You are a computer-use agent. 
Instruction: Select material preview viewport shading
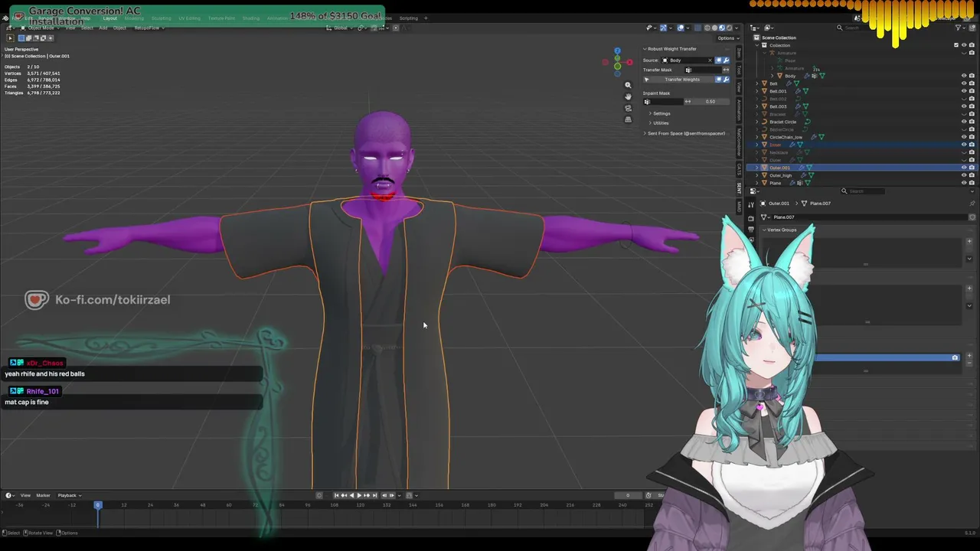click(x=721, y=28)
